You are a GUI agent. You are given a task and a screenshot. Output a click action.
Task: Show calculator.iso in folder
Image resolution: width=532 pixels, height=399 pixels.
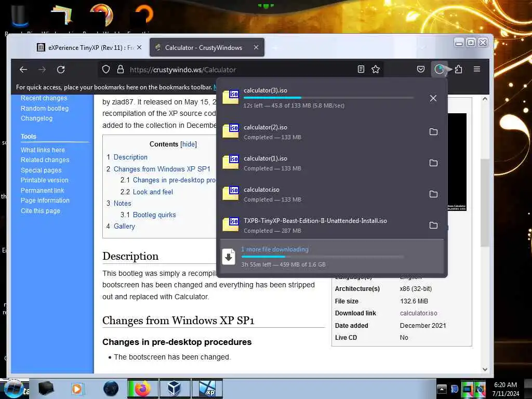pyautogui.click(x=433, y=194)
